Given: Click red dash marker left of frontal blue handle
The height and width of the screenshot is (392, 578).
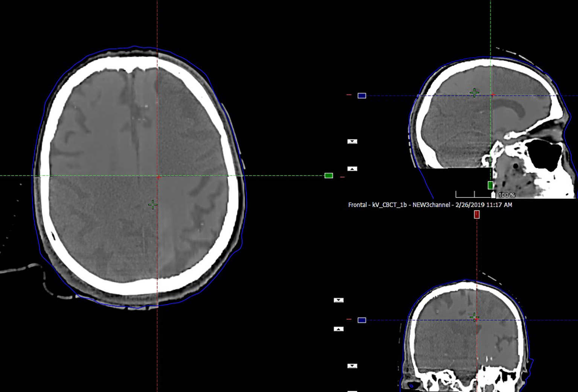Looking at the screenshot, I should 349,319.
